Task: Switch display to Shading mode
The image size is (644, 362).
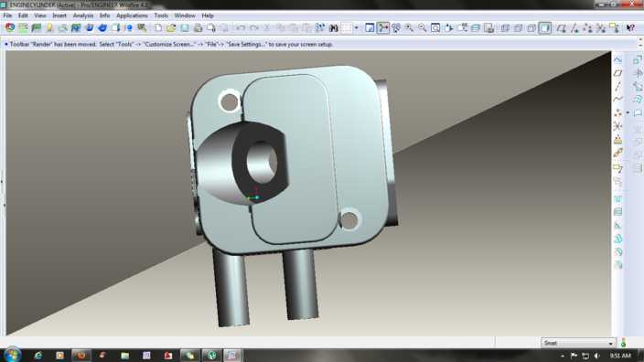Action: tap(545, 28)
